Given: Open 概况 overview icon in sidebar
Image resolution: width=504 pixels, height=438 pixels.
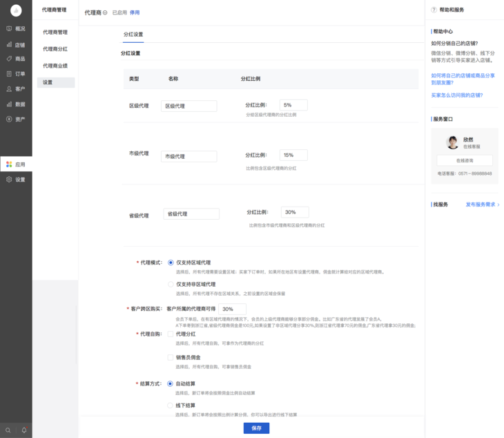Looking at the screenshot, I should click(x=9, y=28).
